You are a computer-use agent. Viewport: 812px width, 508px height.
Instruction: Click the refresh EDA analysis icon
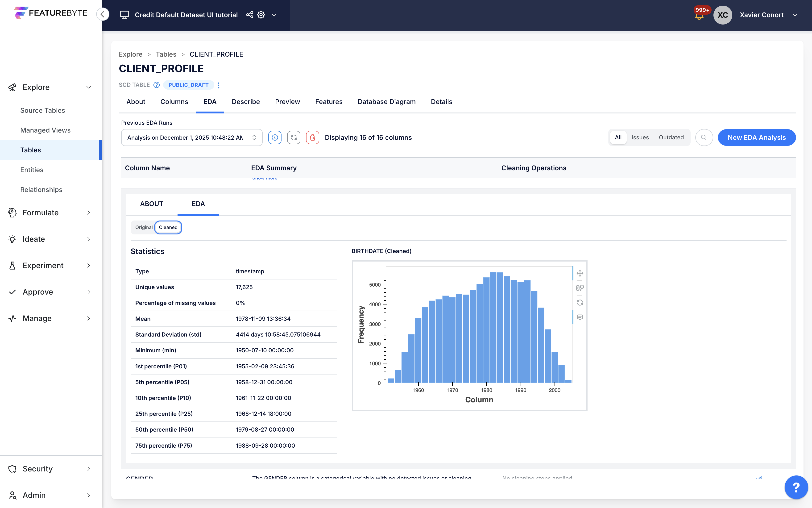coord(294,137)
